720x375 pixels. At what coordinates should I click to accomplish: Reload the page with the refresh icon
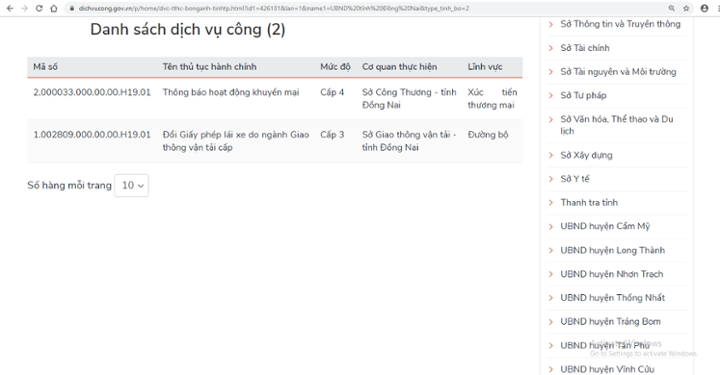point(39,8)
